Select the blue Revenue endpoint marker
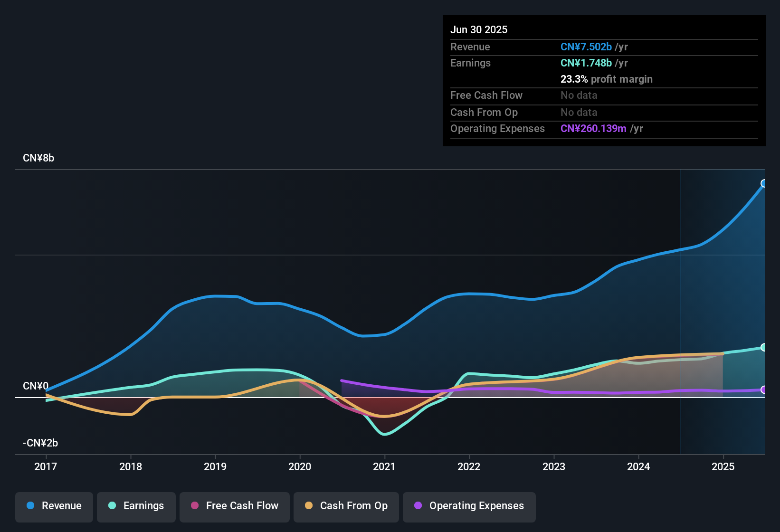Image resolution: width=780 pixels, height=532 pixels. tap(764, 183)
